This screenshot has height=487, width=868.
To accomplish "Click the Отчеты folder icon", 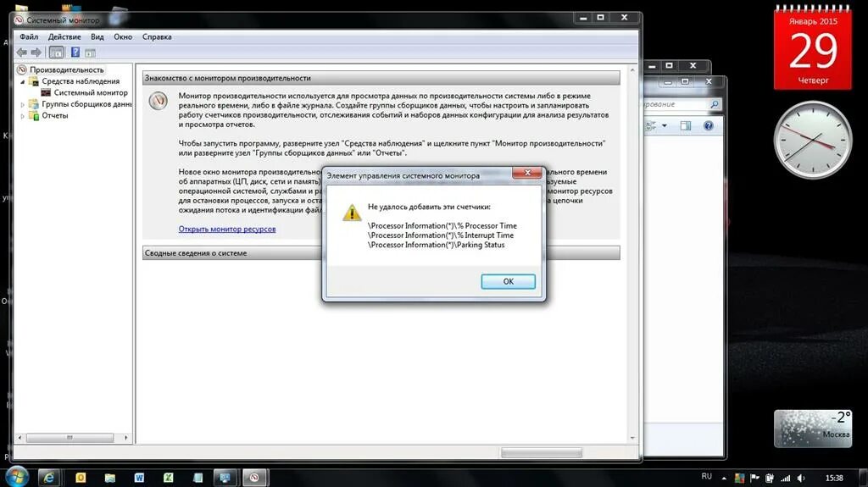I will (34, 115).
